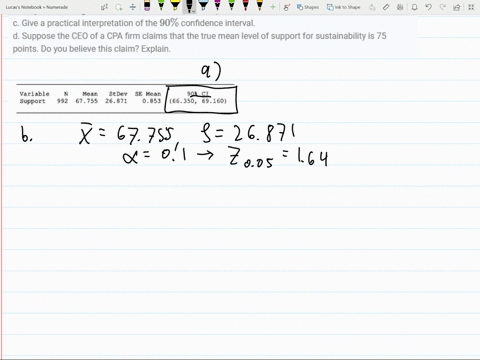Select the Lasso Select tool

point(119,7)
